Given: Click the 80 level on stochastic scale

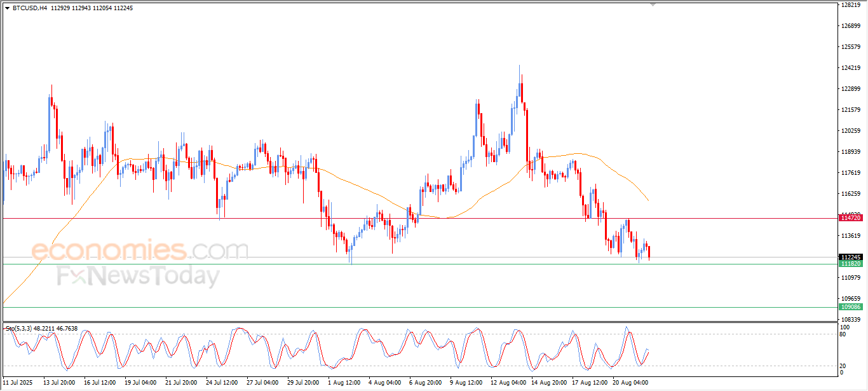Looking at the screenshot, I should tap(844, 334).
